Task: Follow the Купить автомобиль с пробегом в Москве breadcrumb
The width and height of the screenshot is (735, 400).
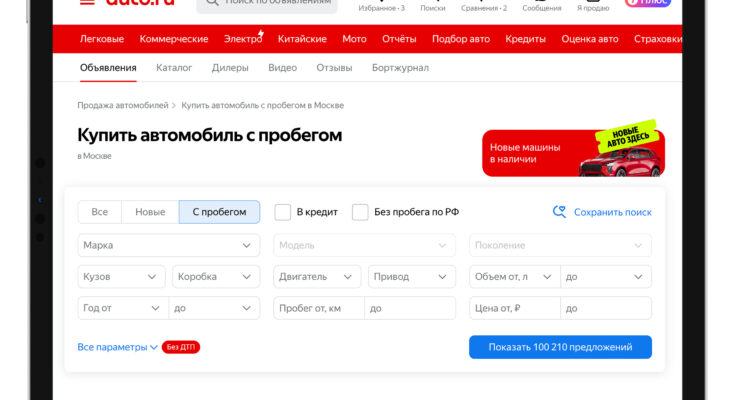Action: [262, 106]
